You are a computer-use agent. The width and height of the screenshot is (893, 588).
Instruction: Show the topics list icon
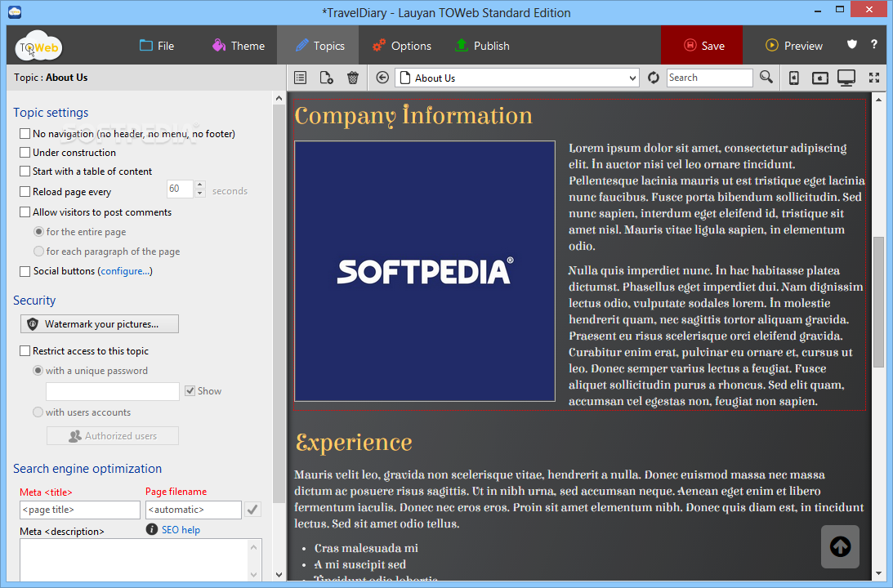(300, 78)
